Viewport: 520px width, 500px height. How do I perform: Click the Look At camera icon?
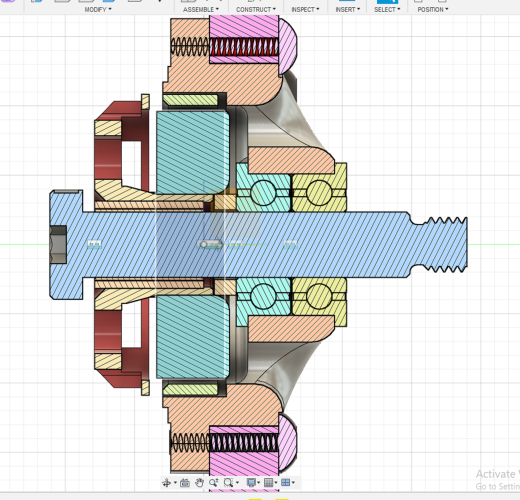(185, 482)
